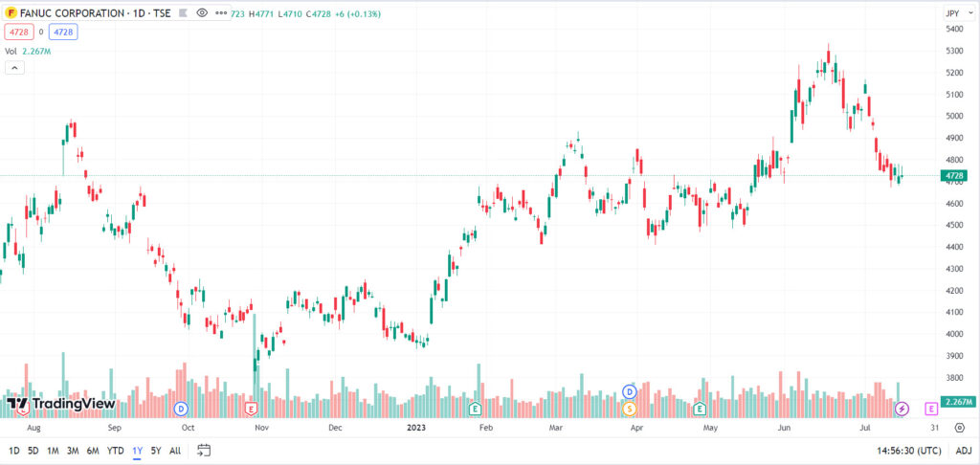Click the dividend D marker near October
The image size is (980, 465).
pos(181,409)
